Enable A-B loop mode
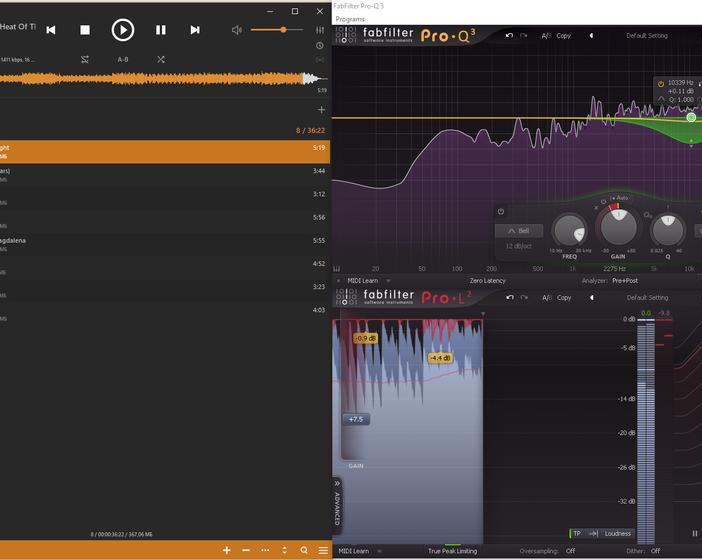The image size is (702, 560). 123,60
